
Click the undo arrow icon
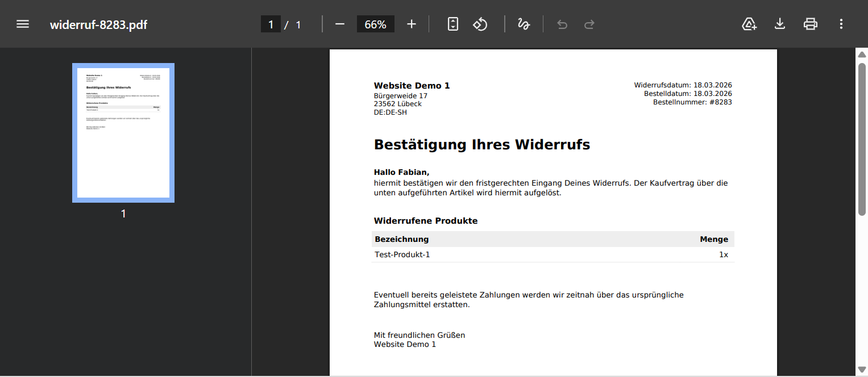[562, 24]
